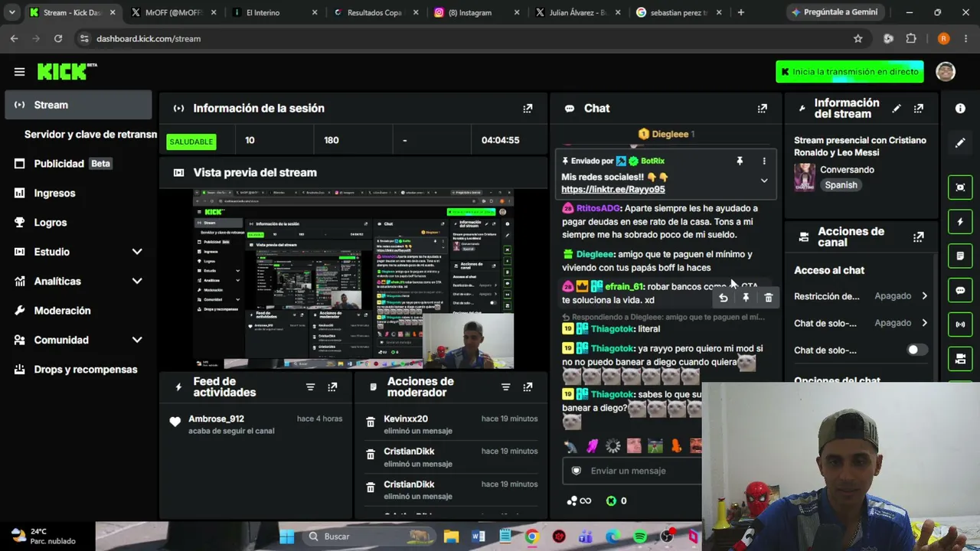
Task: Open Spotify from the taskbar
Action: tap(640, 536)
